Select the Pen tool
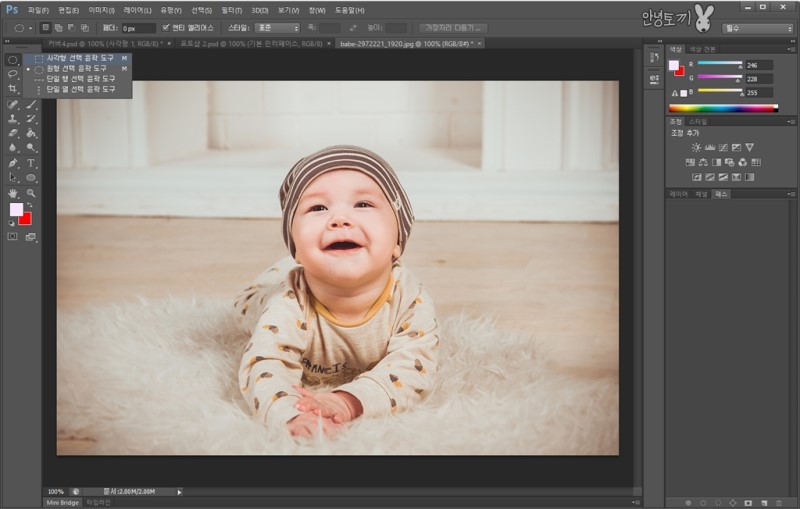The image size is (800, 509). [x=13, y=163]
